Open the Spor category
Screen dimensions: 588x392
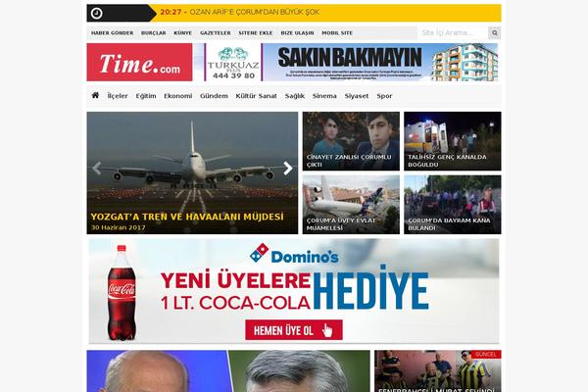[384, 96]
